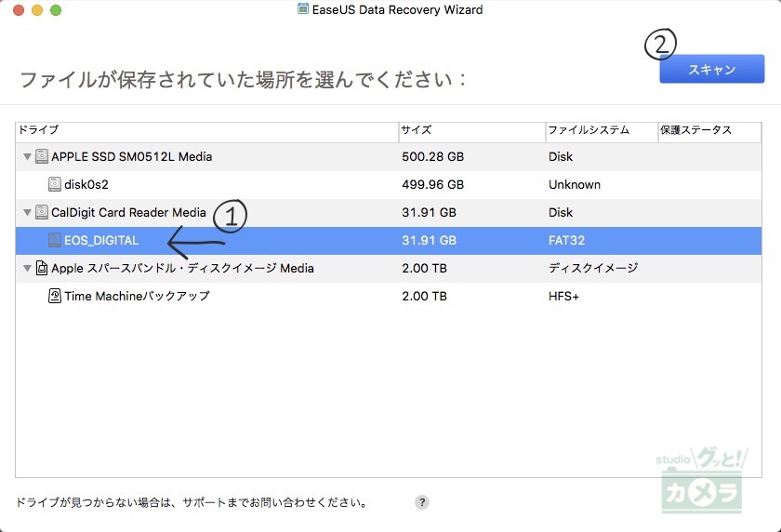The width and height of the screenshot is (781, 532).
Task: Sort by the サイズ column header
Action: point(472,131)
